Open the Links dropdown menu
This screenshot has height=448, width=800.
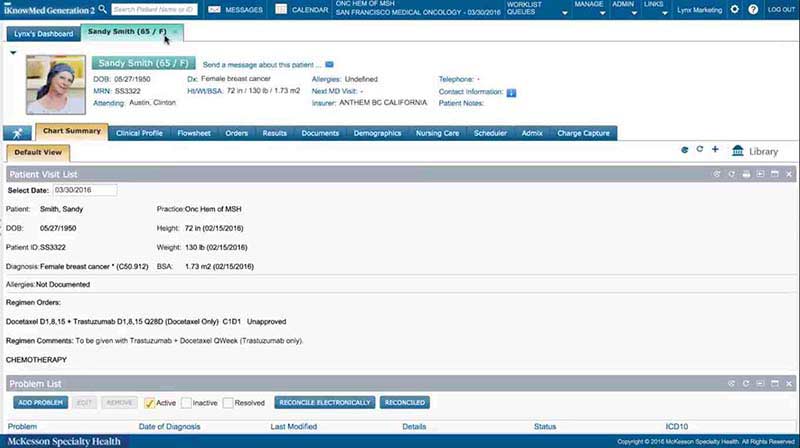pyautogui.click(x=664, y=13)
